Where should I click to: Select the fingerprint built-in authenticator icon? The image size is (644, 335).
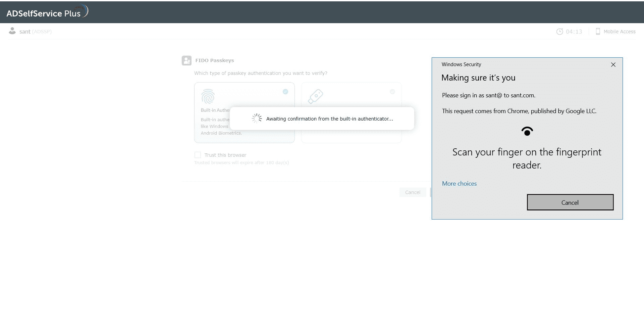click(208, 96)
